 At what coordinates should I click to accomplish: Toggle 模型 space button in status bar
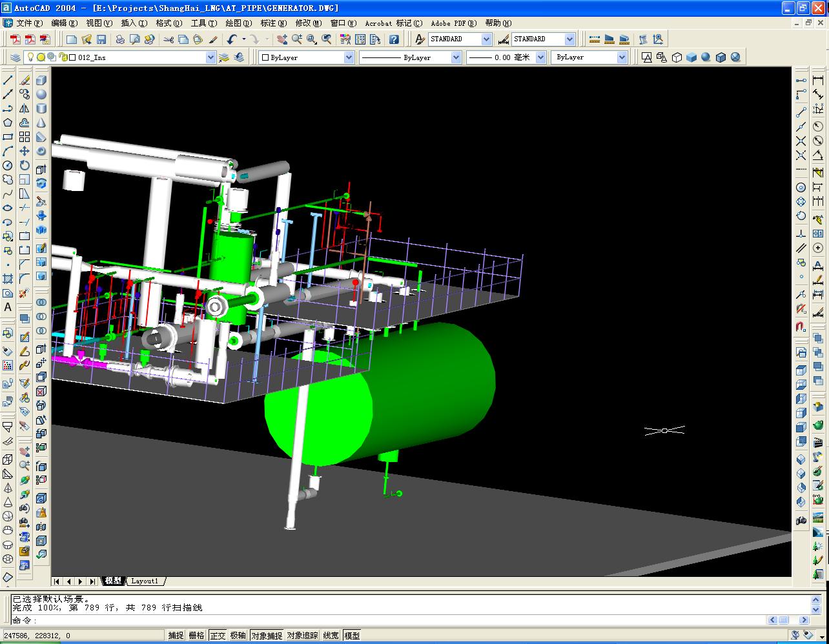point(352,636)
